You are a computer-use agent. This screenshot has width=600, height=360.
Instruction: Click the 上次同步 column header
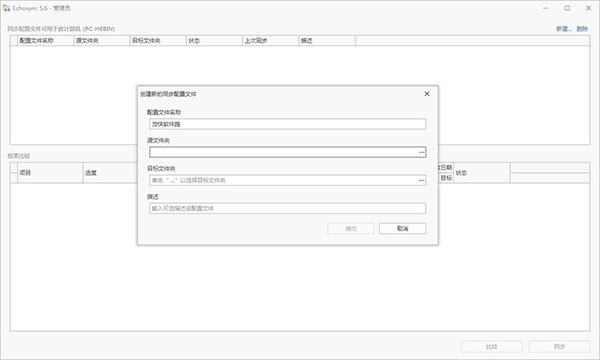[x=270, y=41]
